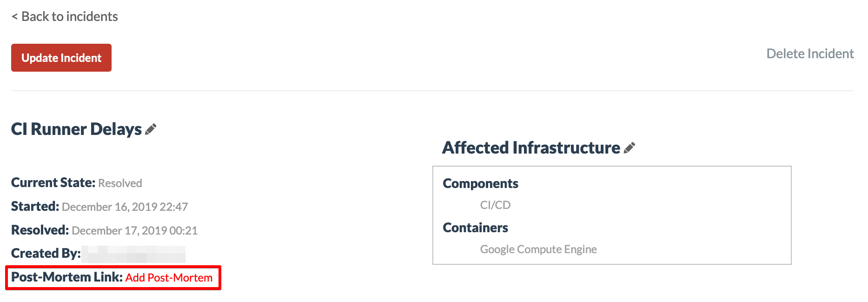Click the Created By label

[x=46, y=254]
